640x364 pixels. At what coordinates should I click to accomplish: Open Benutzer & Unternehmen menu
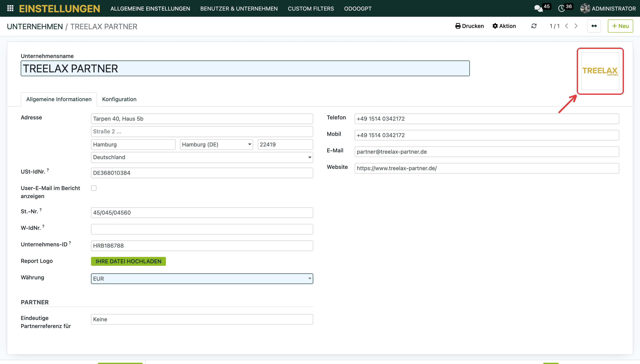tap(239, 8)
